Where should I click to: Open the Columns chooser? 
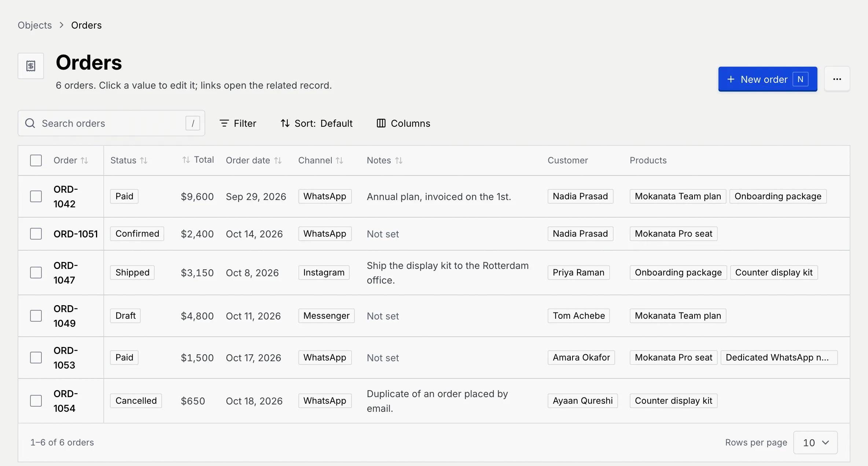coord(404,123)
